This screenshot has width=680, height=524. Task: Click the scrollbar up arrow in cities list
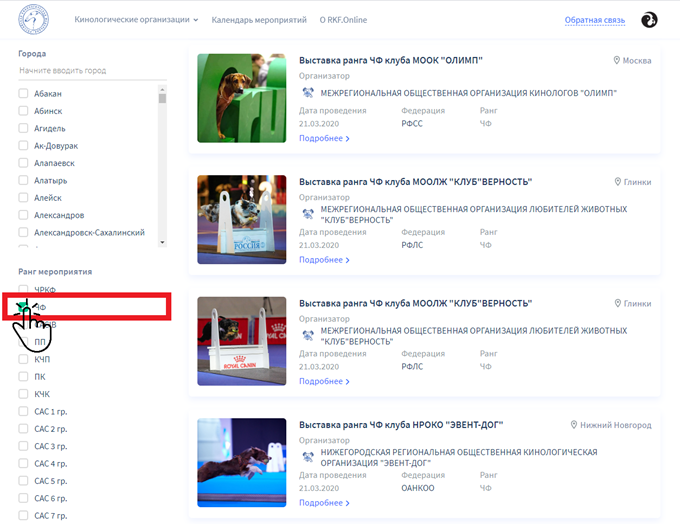162,90
